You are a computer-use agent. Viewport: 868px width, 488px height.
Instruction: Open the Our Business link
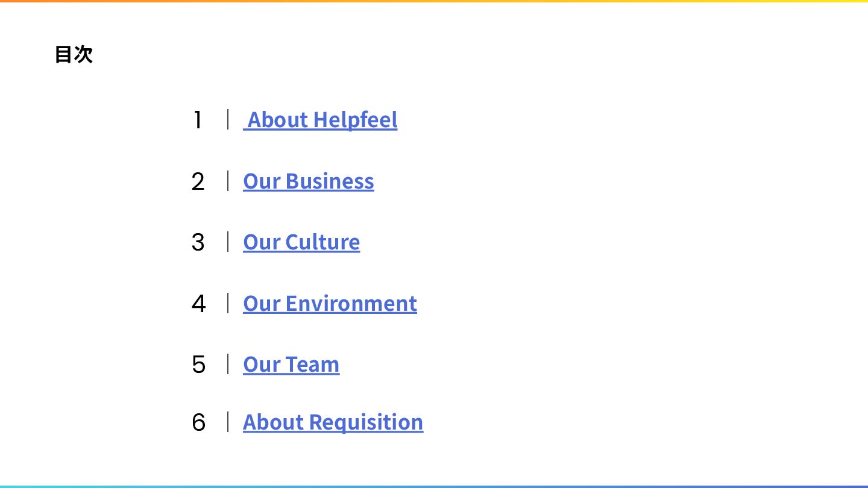point(309,181)
